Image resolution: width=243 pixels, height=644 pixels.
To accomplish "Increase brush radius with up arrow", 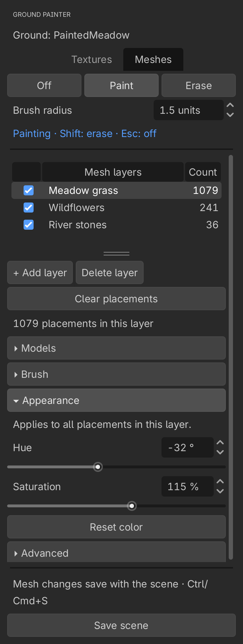I will [230, 105].
